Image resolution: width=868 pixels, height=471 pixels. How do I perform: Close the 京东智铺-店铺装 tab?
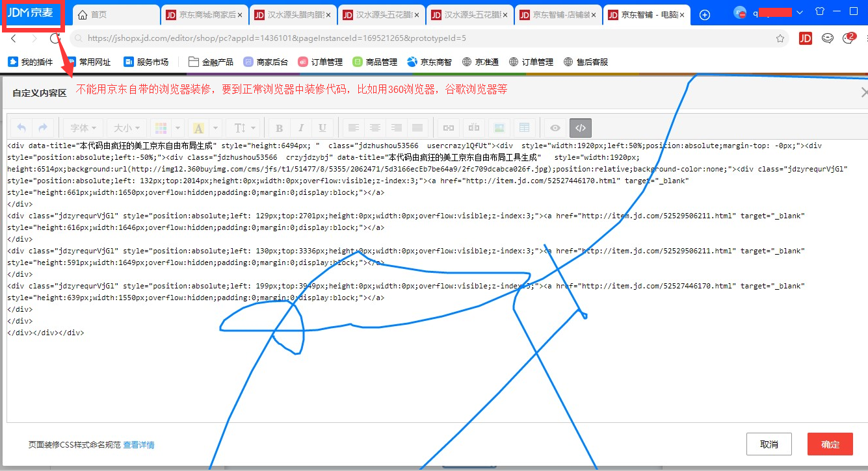[x=594, y=14]
